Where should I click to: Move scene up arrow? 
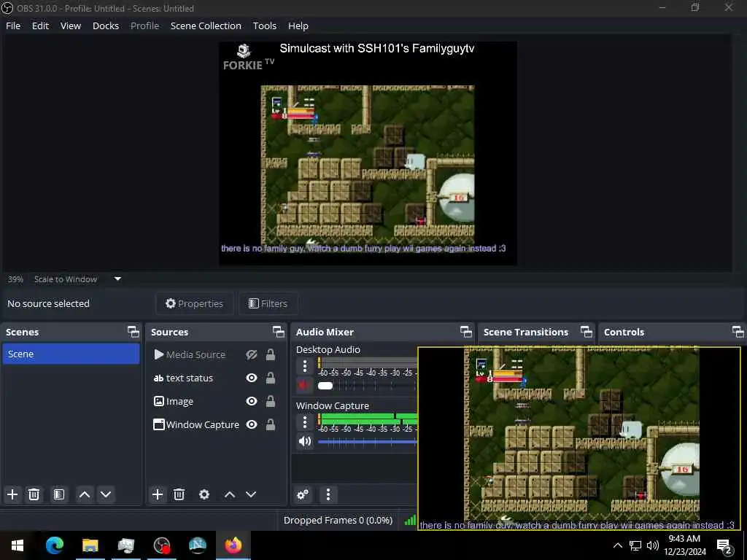[x=85, y=494]
